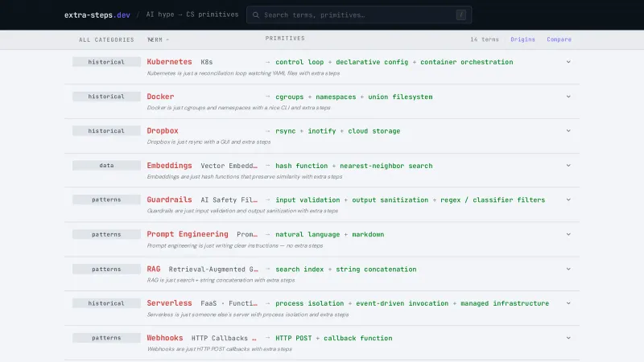Open the extra-steps.dev home logo
Screen dimensions: 644x362
97,14
